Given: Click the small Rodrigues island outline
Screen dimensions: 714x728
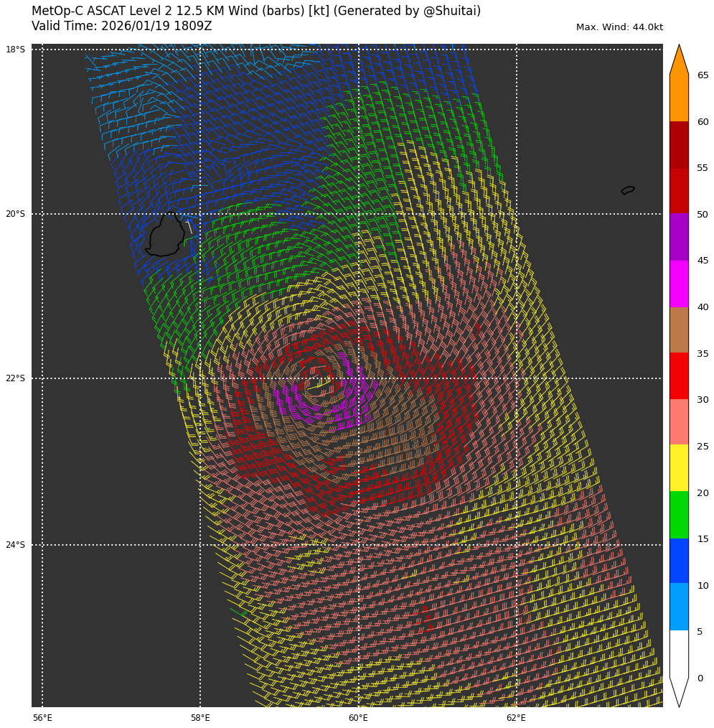Looking at the screenshot, I should click(x=628, y=190).
